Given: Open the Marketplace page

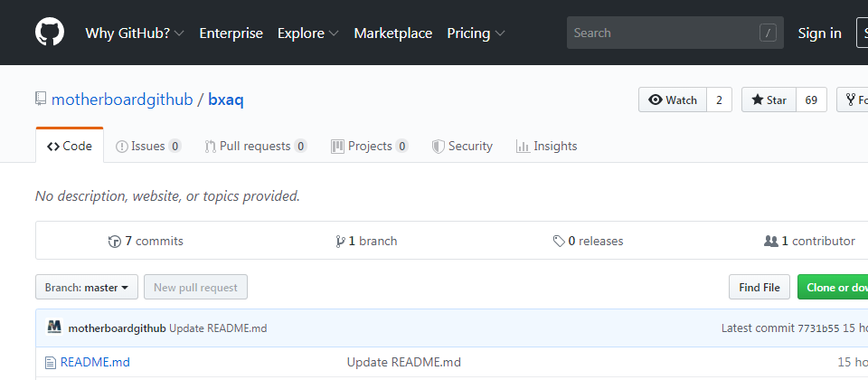Looking at the screenshot, I should pos(393,33).
